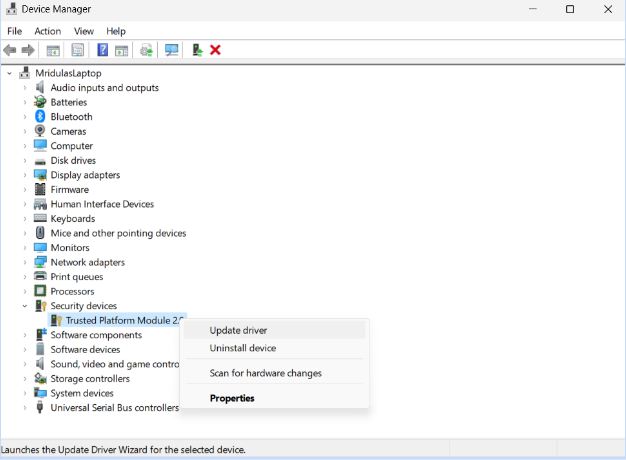Image resolution: width=626 pixels, height=460 pixels.
Task: Click the Security devices key icon
Action: (40, 306)
